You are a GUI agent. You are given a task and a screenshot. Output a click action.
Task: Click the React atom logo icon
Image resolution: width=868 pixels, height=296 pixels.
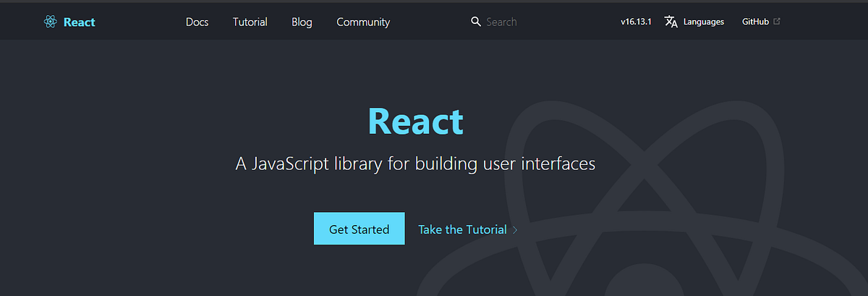point(50,22)
